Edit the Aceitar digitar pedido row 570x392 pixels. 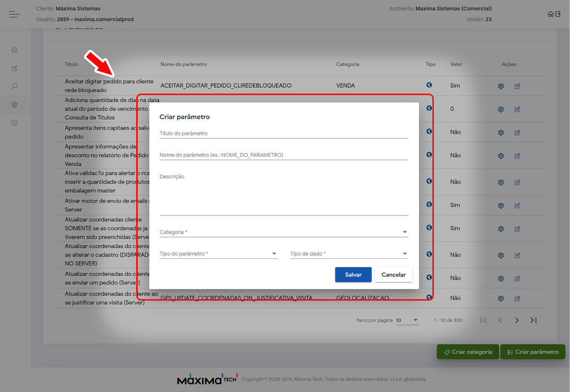pos(517,86)
